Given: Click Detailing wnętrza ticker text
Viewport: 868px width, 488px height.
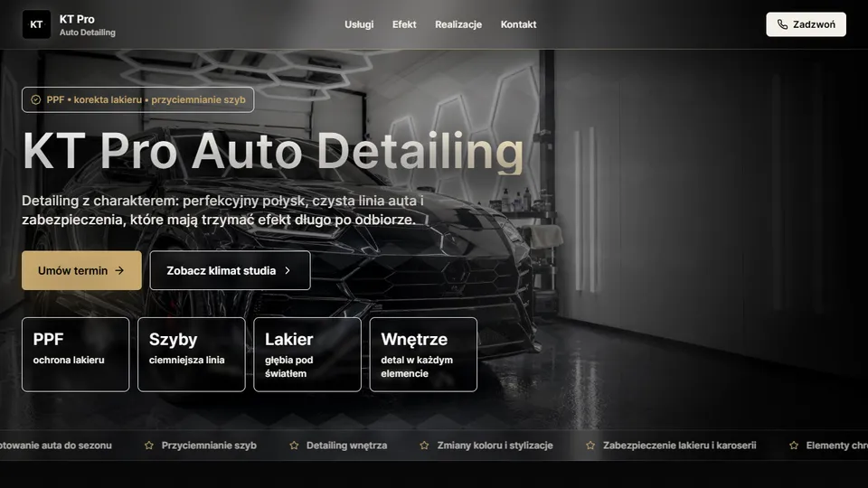Looking at the screenshot, I should (346, 446).
